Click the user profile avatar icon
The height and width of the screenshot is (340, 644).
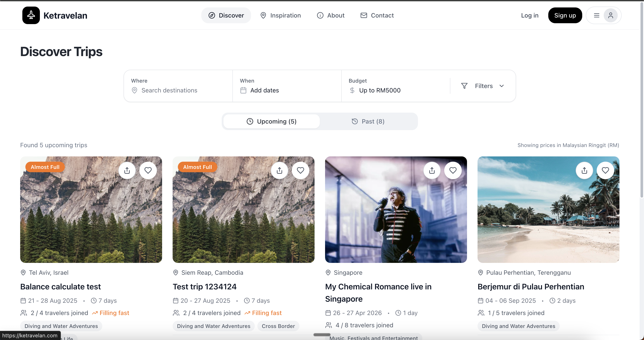point(610,16)
